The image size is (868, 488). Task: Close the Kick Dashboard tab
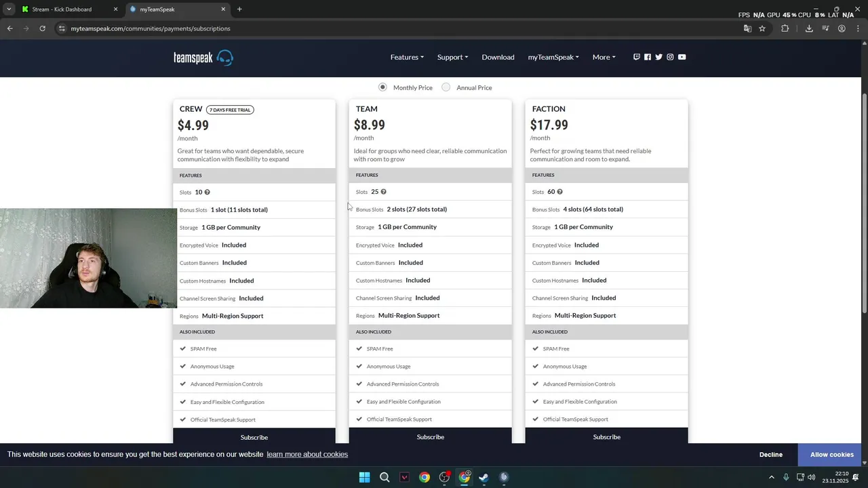click(x=115, y=9)
